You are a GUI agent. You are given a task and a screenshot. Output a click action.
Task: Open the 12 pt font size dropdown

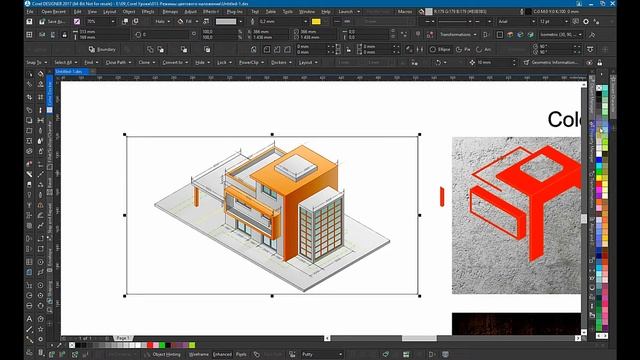566,21
